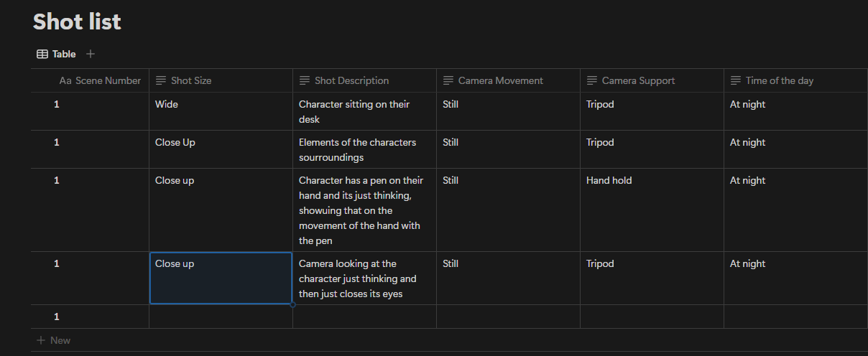Select the Shot list page title

point(77,22)
